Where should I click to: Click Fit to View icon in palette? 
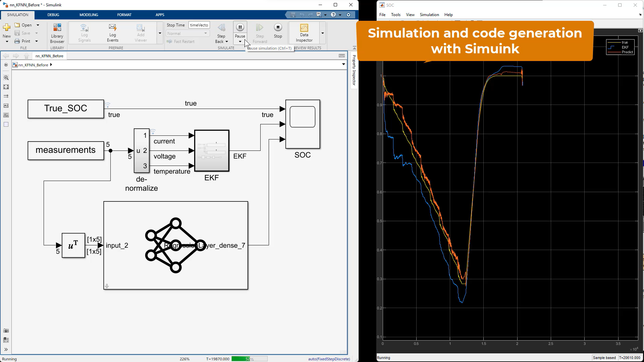click(x=6, y=87)
